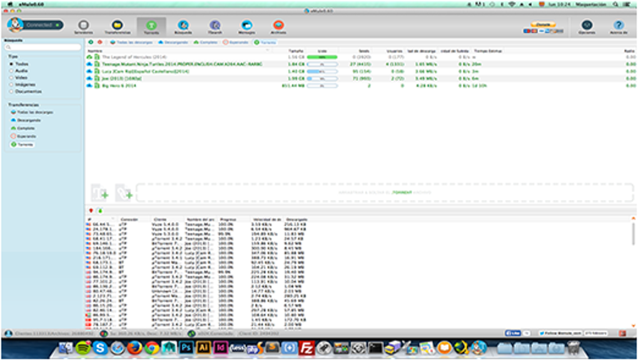Sort peers list by Progreso column header

pos(228,220)
